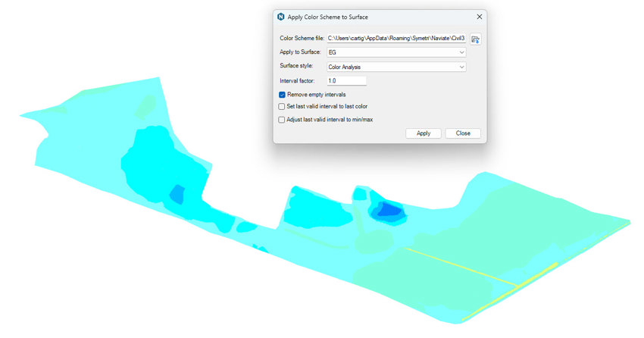This screenshot has height=338, width=644.
Task: Uncheck Remove empty intervals
Action: coord(282,95)
